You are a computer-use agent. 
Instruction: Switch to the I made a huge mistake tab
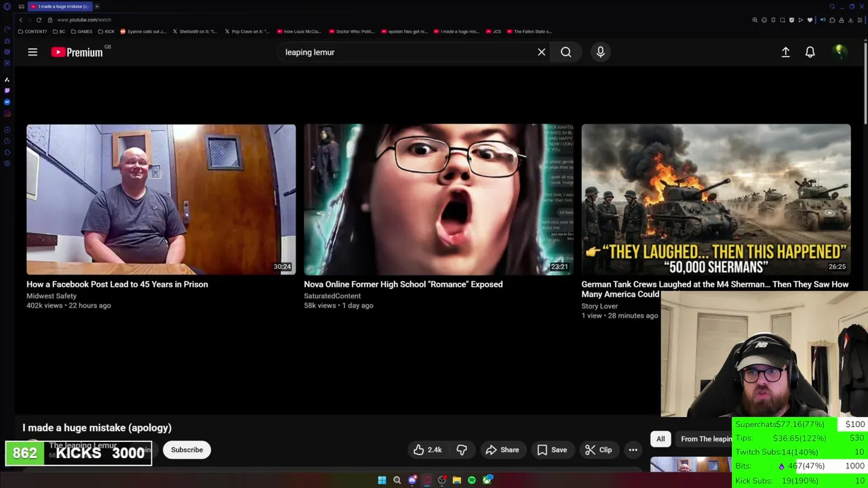[60, 6]
